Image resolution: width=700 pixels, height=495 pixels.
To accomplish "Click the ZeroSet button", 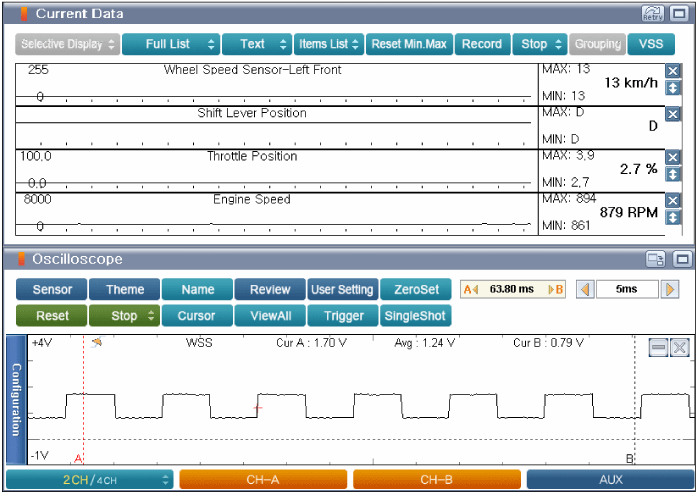I will click(x=416, y=290).
